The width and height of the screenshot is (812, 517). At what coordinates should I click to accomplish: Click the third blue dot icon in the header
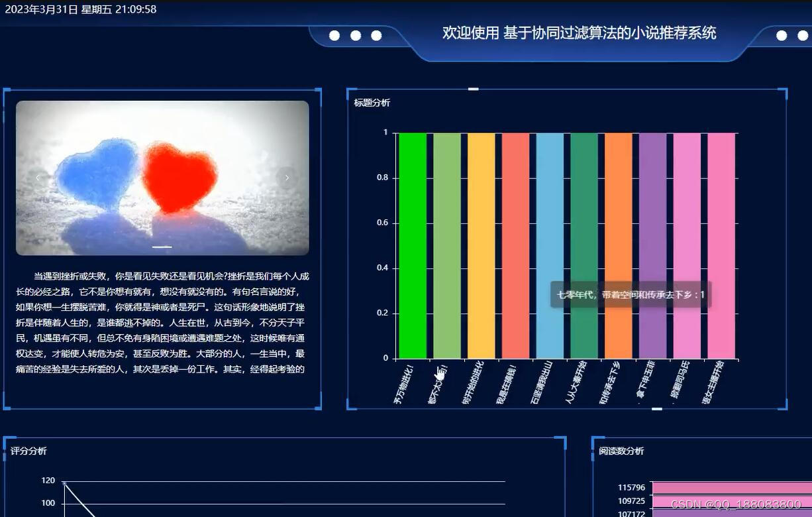[x=377, y=35]
